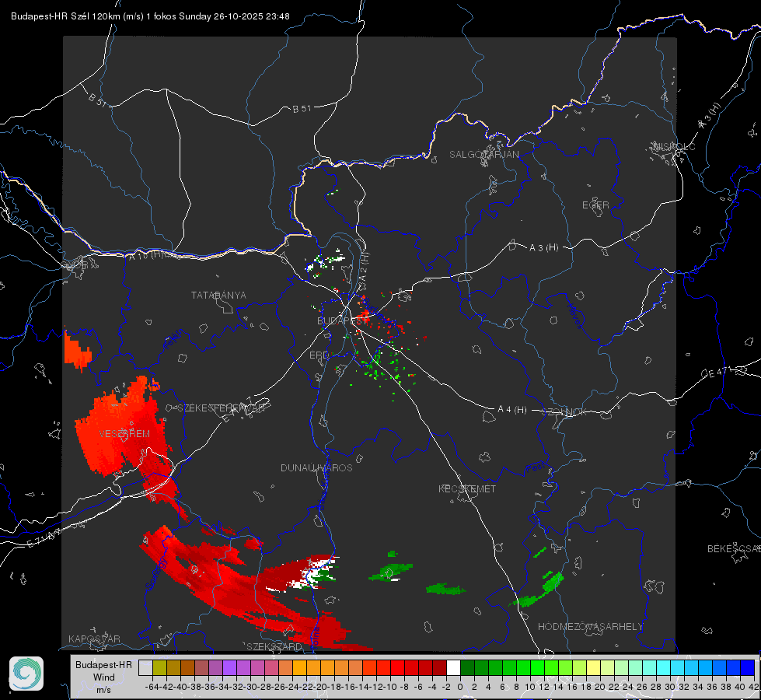Click the 'A 4 (H)' road label
This screenshot has width=761, height=700.
pyautogui.click(x=512, y=410)
